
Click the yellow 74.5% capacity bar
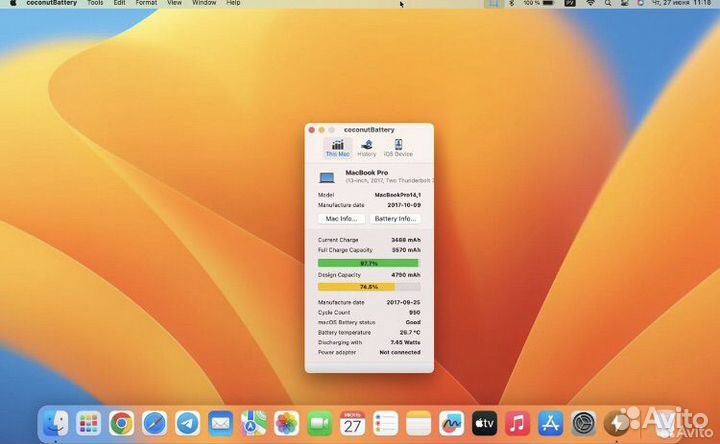click(369, 287)
